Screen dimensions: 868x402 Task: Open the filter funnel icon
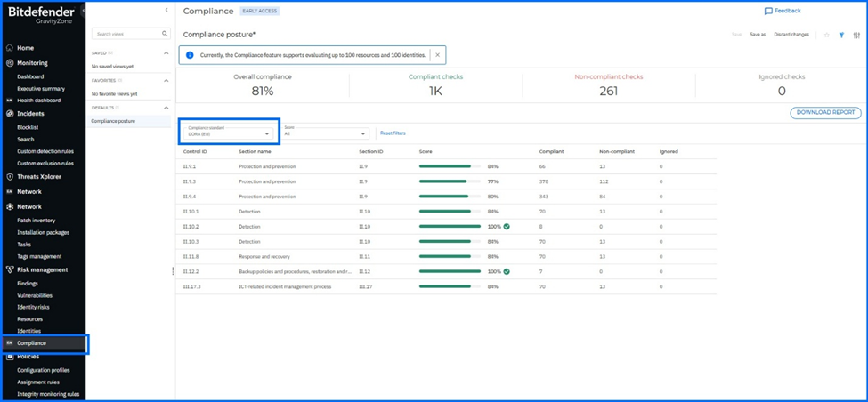[x=841, y=35]
